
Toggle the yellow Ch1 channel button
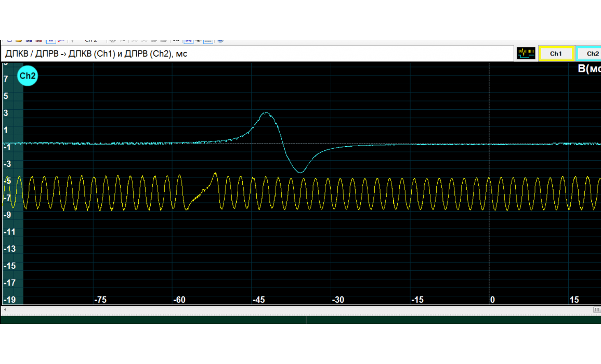(x=556, y=54)
